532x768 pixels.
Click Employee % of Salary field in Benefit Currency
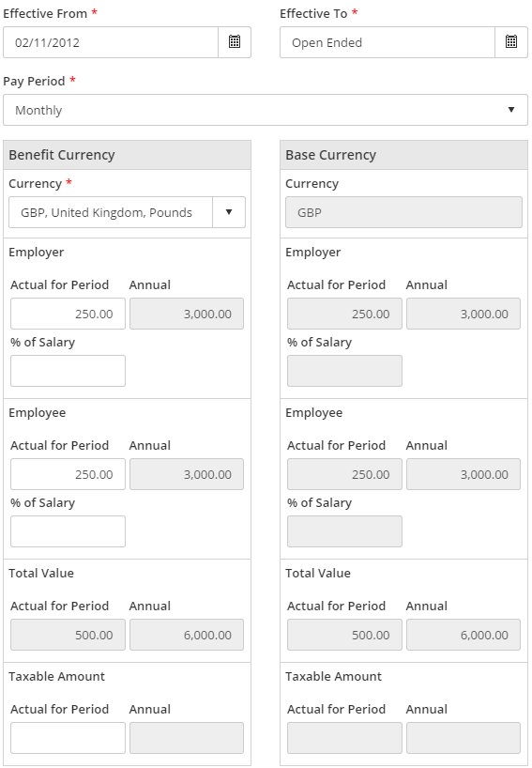[x=68, y=531]
